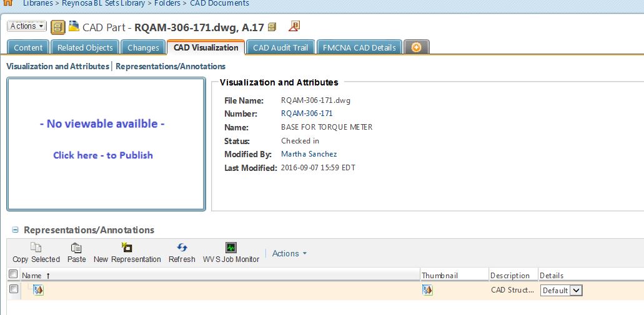Viewport: 644px width, 315px height.
Task: Switch to the Content tab
Action: 28,47
